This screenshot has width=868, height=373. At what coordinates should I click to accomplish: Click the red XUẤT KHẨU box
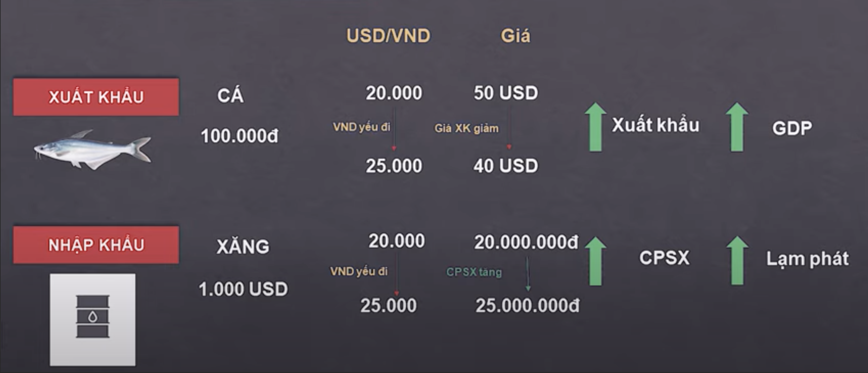(x=96, y=97)
